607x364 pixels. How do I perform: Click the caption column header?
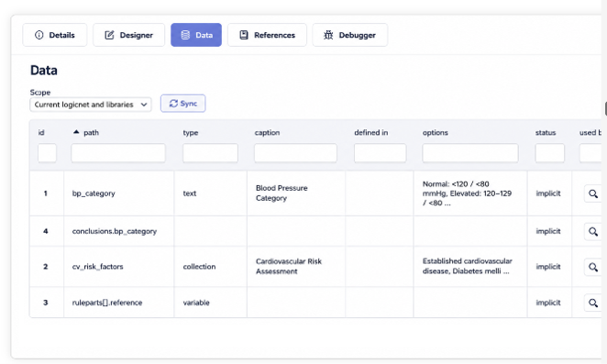click(x=267, y=132)
